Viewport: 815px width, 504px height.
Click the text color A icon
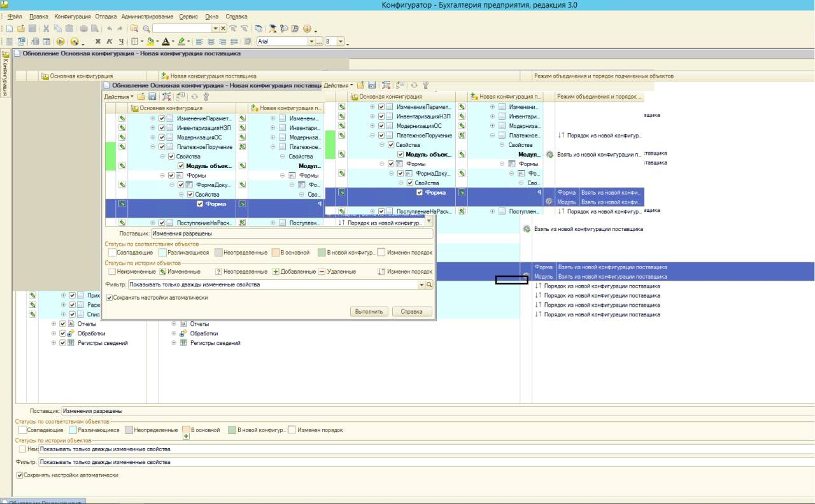[x=166, y=41]
